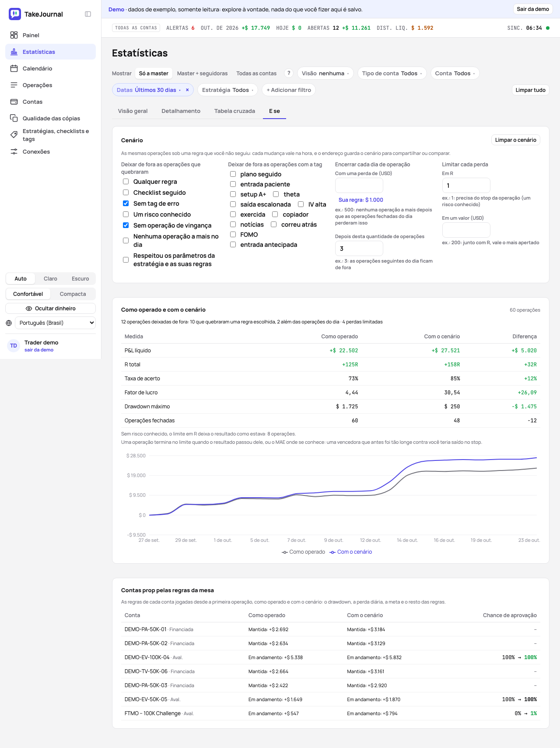
Task: Switch to the Visão geral tab
Action: pos(133,111)
